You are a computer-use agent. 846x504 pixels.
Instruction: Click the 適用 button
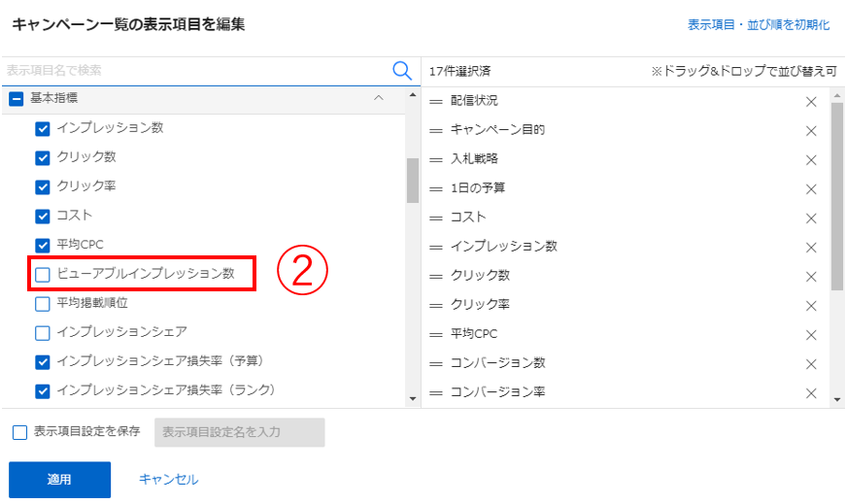(59, 480)
